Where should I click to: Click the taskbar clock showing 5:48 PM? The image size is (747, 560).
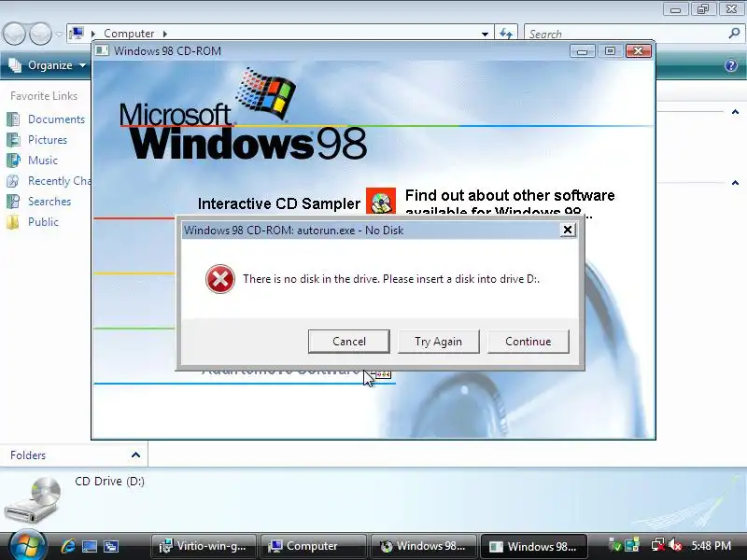[x=712, y=546]
